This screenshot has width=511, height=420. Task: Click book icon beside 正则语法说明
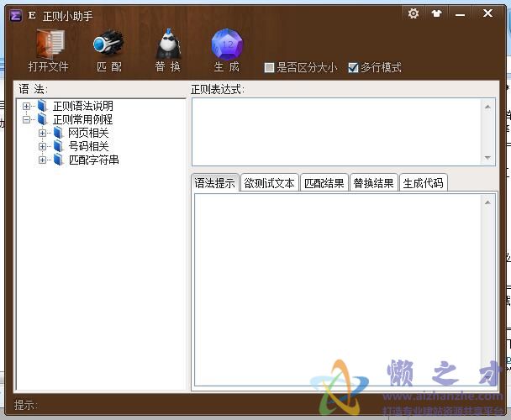(42, 106)
